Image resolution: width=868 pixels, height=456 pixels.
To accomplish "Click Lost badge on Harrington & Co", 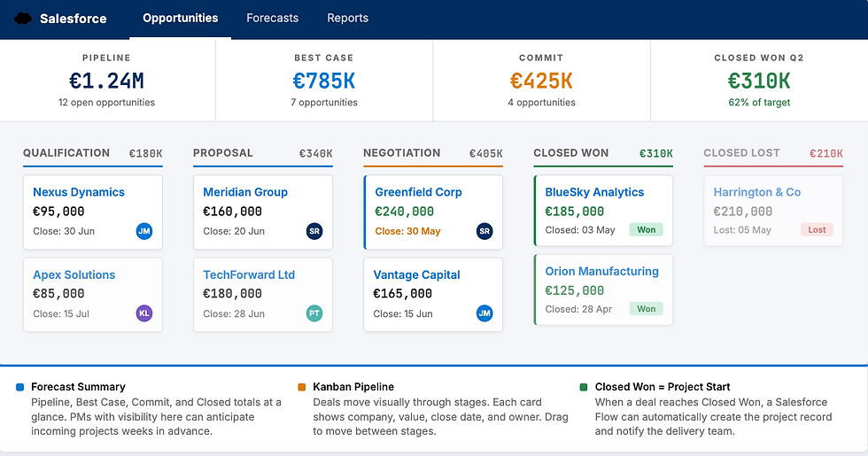I will [817, 229].
